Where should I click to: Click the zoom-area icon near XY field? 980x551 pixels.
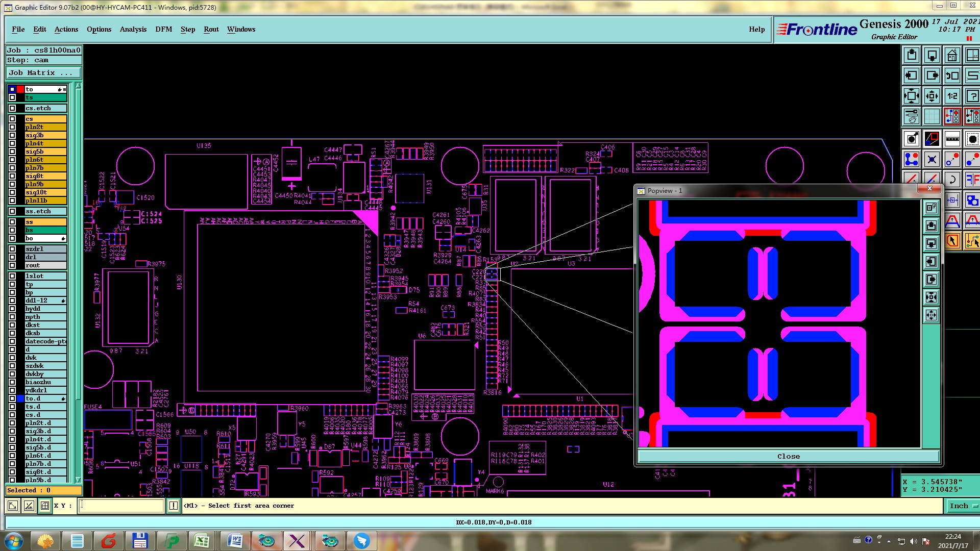point(13,506)
